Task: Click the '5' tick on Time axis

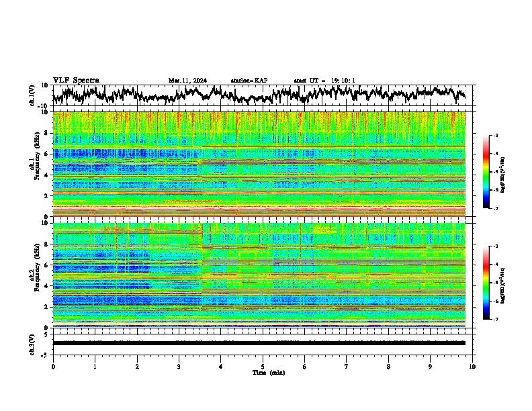Action: [x=263, y=367]
